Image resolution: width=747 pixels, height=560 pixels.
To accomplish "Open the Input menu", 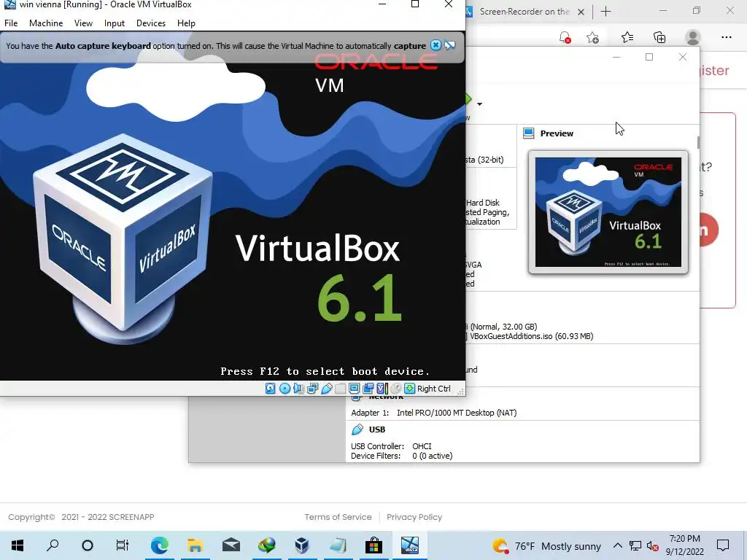I will click(x=115, y=23).
